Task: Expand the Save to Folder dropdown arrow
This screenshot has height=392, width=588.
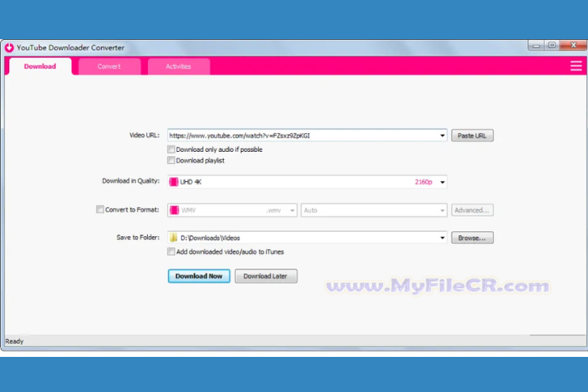Action: click(x=442, y=238)
